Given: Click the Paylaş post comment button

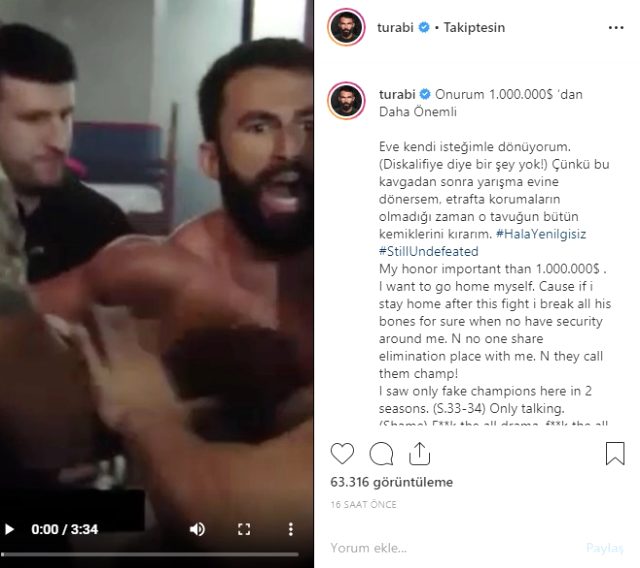Looking at the screenshot, I should (605, 548).
